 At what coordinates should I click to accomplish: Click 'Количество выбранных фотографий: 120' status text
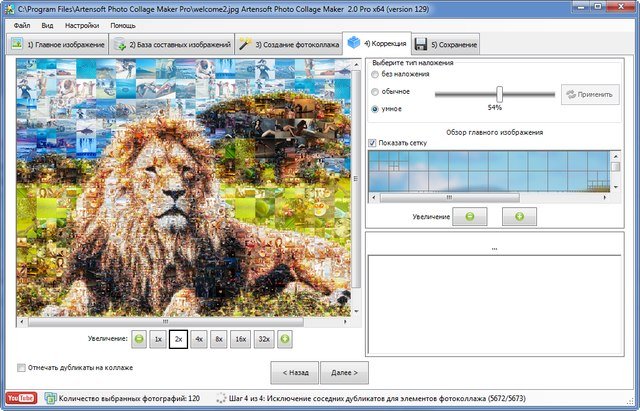click(129, 398)
